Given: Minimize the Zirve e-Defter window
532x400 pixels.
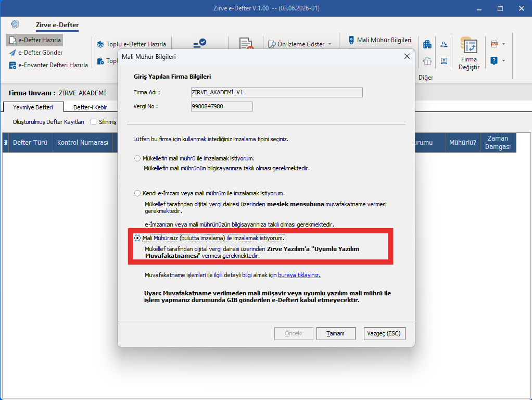Looking at the screenshot, I should [479, 8].
